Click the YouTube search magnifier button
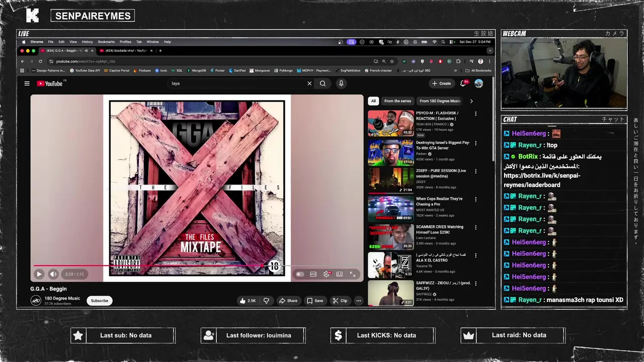Screen dimensions: 644x362 (323, 83)
